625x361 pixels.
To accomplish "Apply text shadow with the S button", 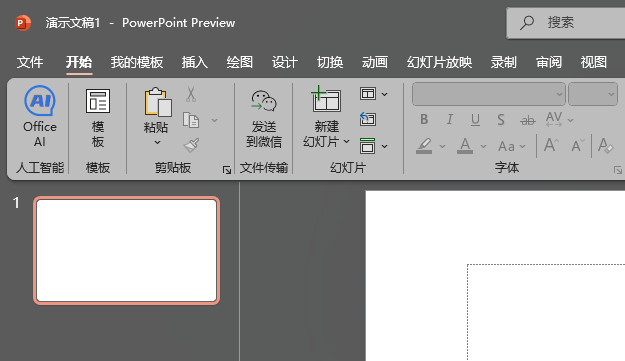I will (501, 120).
